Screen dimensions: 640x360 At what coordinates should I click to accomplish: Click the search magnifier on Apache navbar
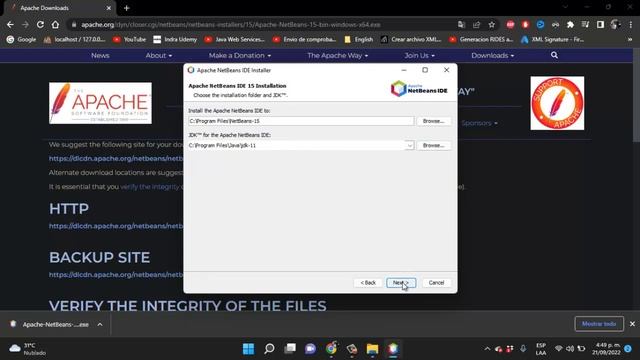pos(554,55)
